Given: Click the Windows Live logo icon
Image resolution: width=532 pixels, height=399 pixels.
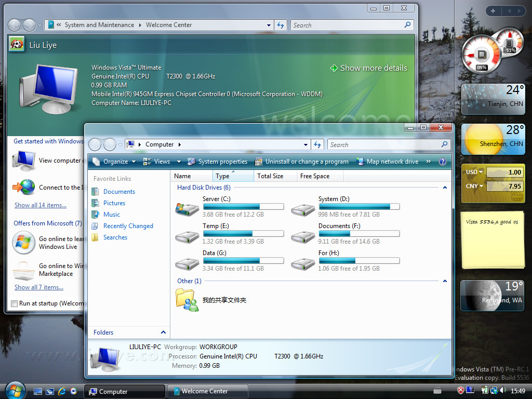Looking at the screenshot, I should (23, 243).
